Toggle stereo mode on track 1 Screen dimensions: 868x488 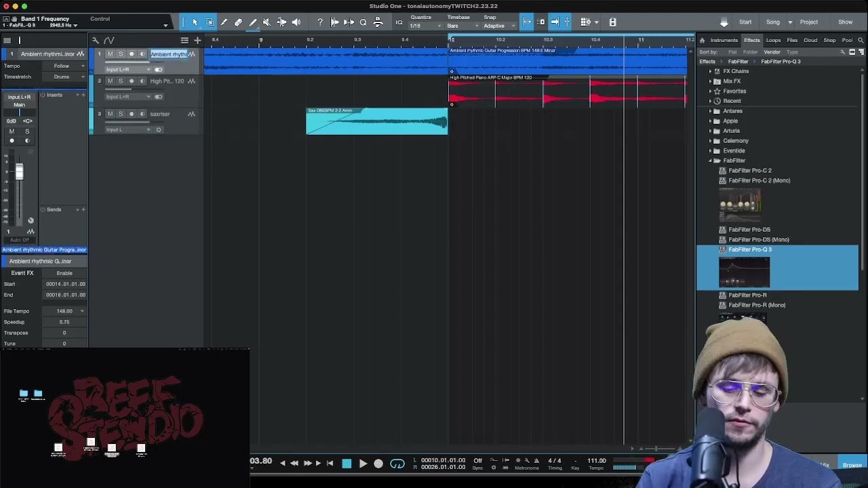click(159, 69)
